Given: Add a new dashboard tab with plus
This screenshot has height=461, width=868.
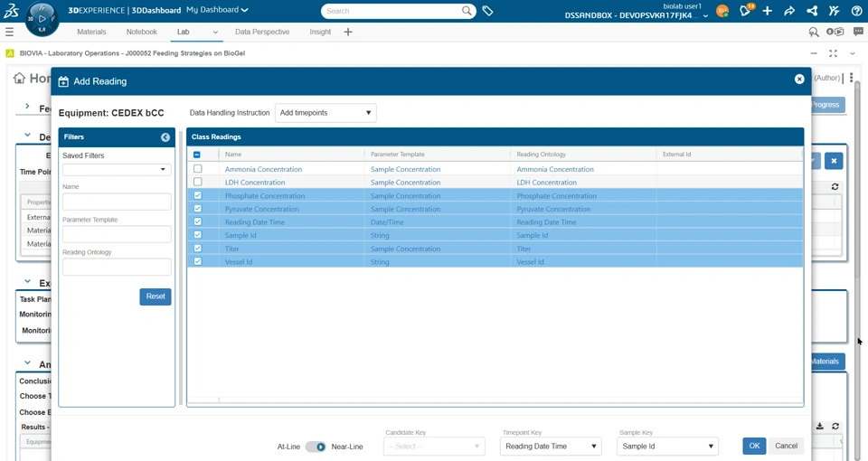Looking at the screenshot, I should pos(348,33).
